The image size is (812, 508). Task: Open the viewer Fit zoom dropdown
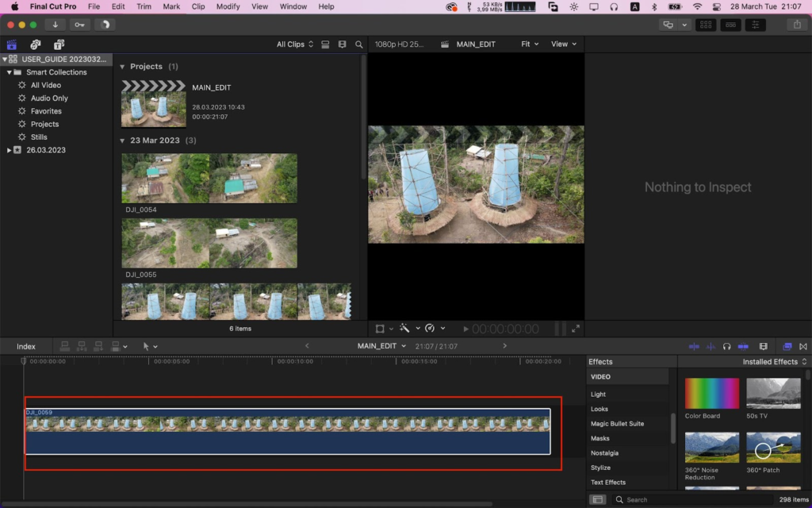(x=530, y=44)
